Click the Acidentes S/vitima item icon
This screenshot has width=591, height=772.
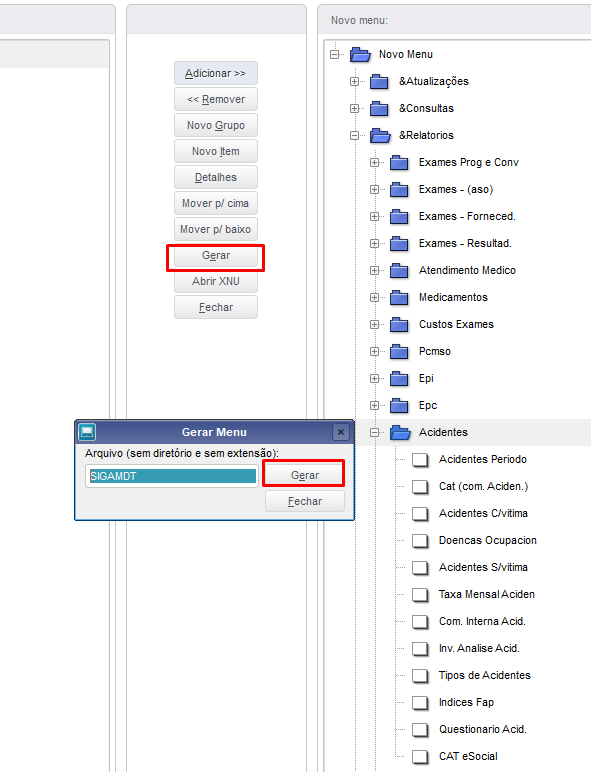(420, 568)
